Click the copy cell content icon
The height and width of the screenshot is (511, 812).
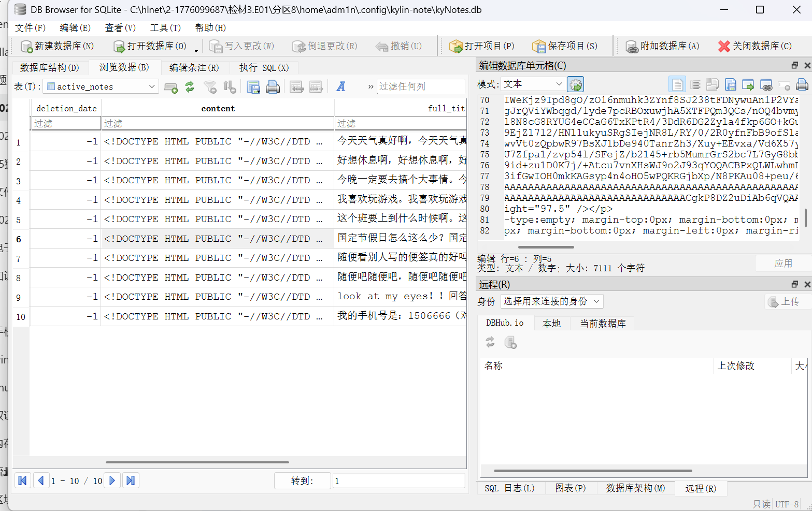[x=713, y=84]
